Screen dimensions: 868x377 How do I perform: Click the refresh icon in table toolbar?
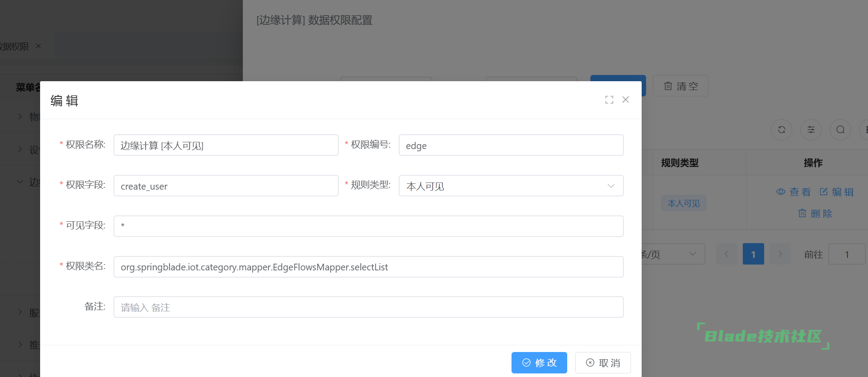point(782,130)
